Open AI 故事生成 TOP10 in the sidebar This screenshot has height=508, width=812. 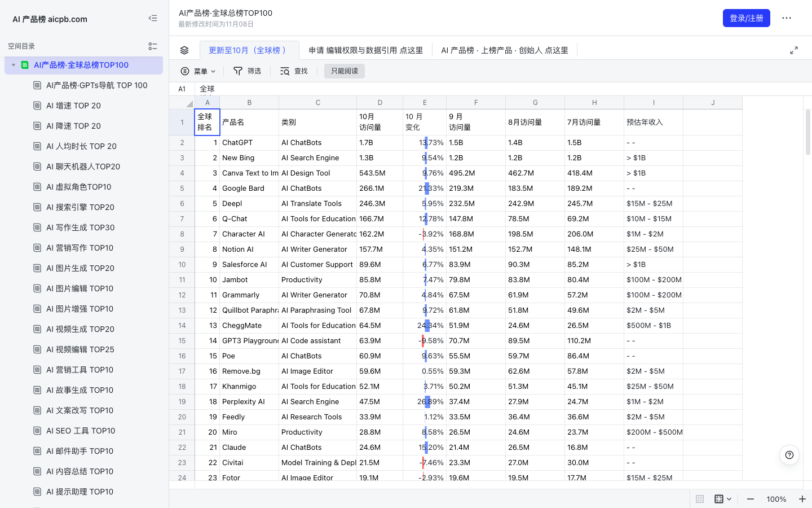tap(80, 390)
